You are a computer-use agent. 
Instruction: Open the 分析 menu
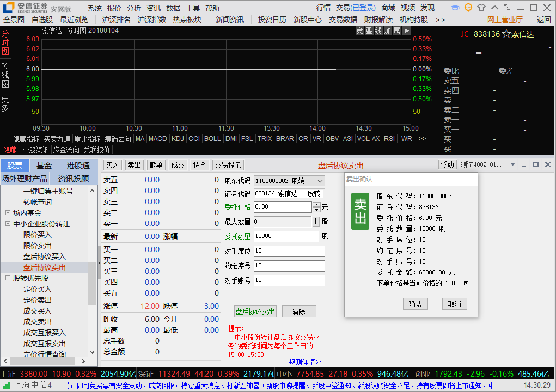[x=133, y=8]
